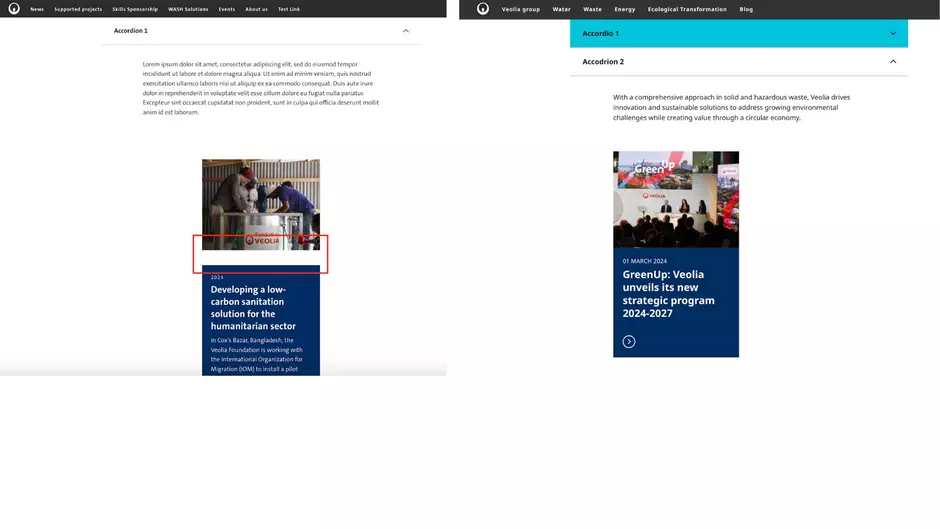
Task: Select WASH Solutions menu item
Action: [188, 9]
